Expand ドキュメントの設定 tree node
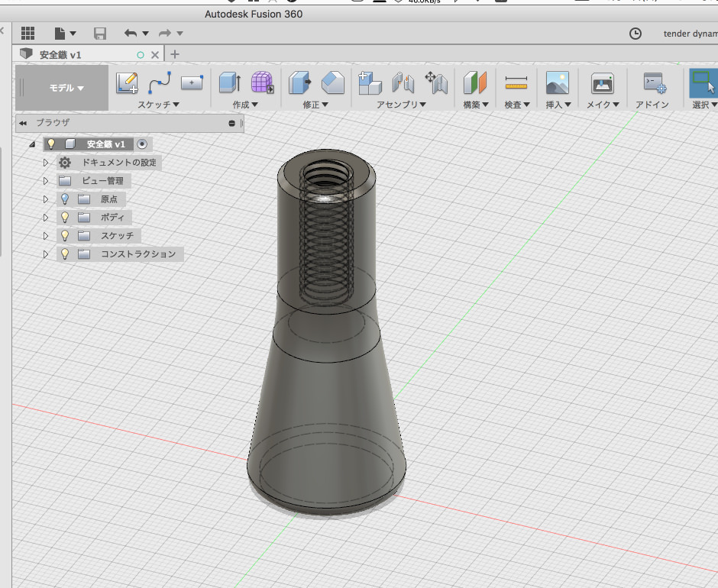 [45, 163]
